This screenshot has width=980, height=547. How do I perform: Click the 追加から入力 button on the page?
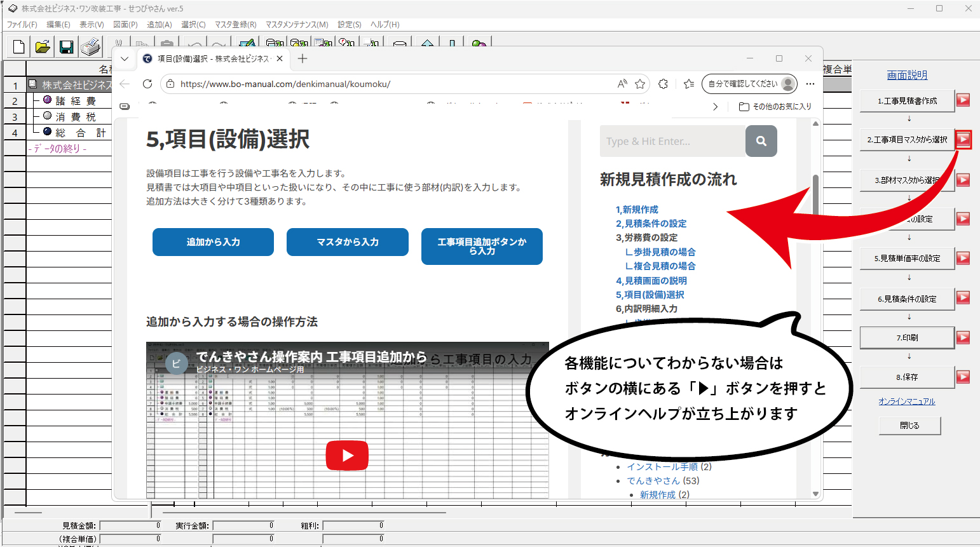coord(213,242)
